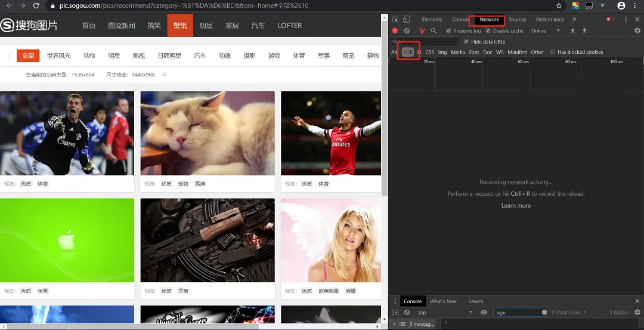Image resolution: width=644 pixels, height=330 pixels.
Task: Open the sleeping cat wallpaper thumbnail
Action: click(208, 133)
